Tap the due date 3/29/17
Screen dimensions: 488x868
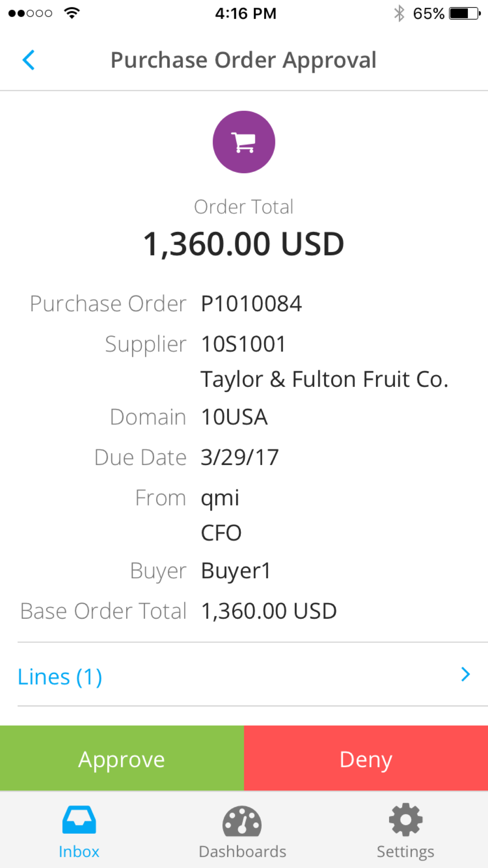pos(240,457)
